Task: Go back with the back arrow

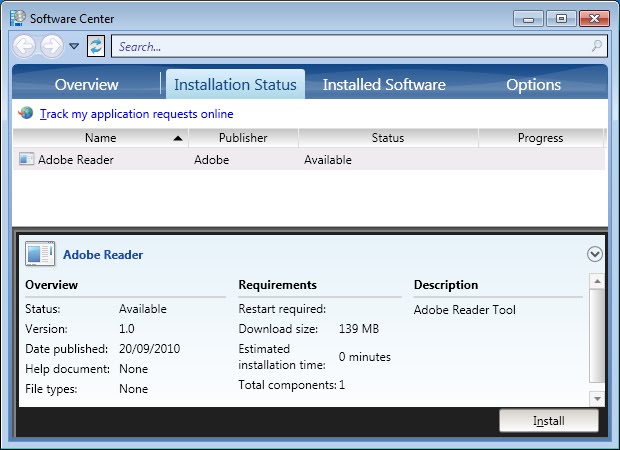Action: pos(25,46)
